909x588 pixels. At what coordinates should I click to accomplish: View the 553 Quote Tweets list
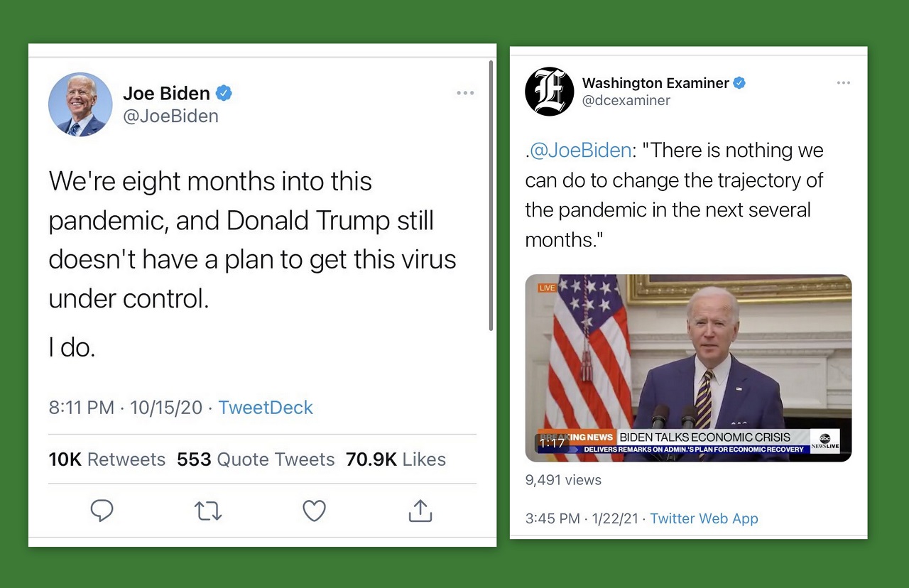coord(256,459)
